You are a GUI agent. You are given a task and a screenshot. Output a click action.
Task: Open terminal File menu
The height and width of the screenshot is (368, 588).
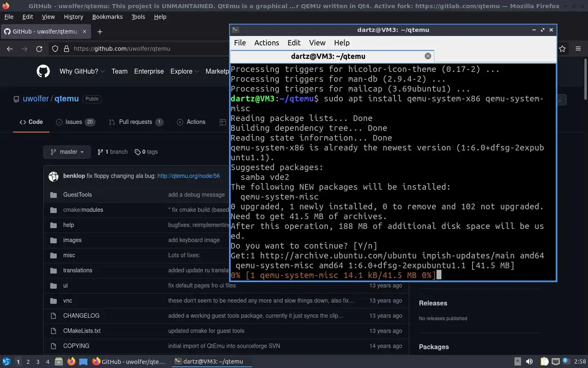240,43
